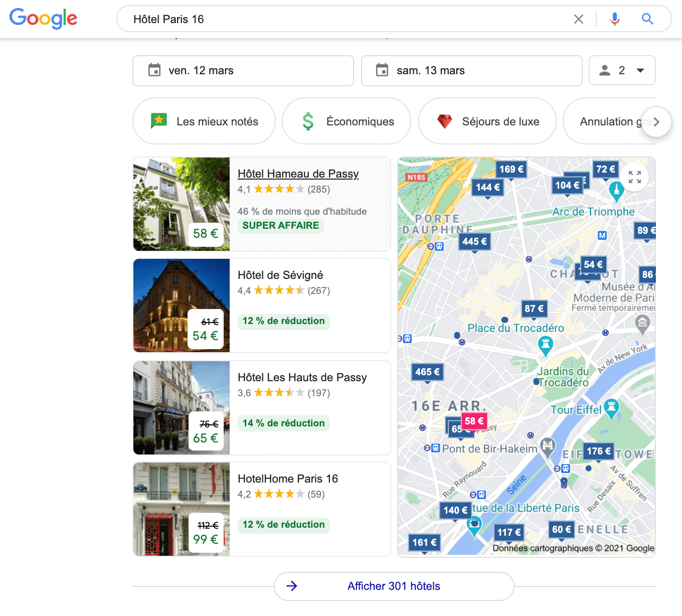Click 465 € map price marker
The image size is (682, 616).
[x=427, y=372]
